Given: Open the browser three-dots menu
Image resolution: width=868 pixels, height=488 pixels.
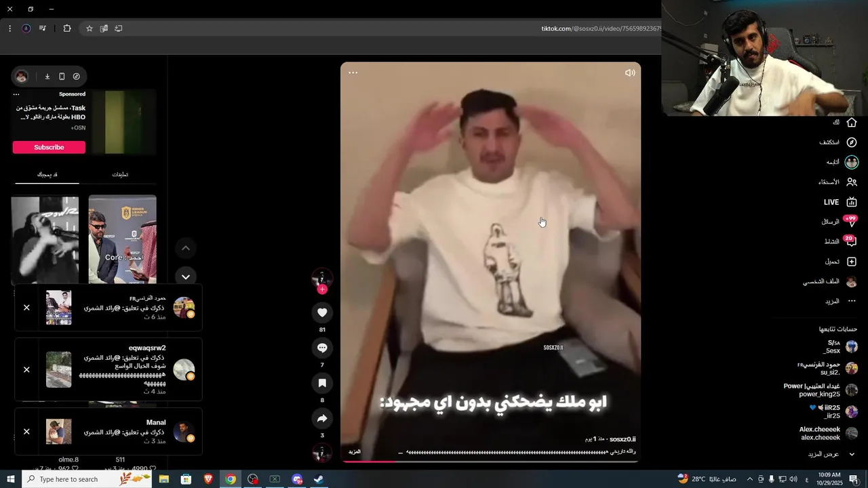Looking at the screenshot, I should point(9,28).
